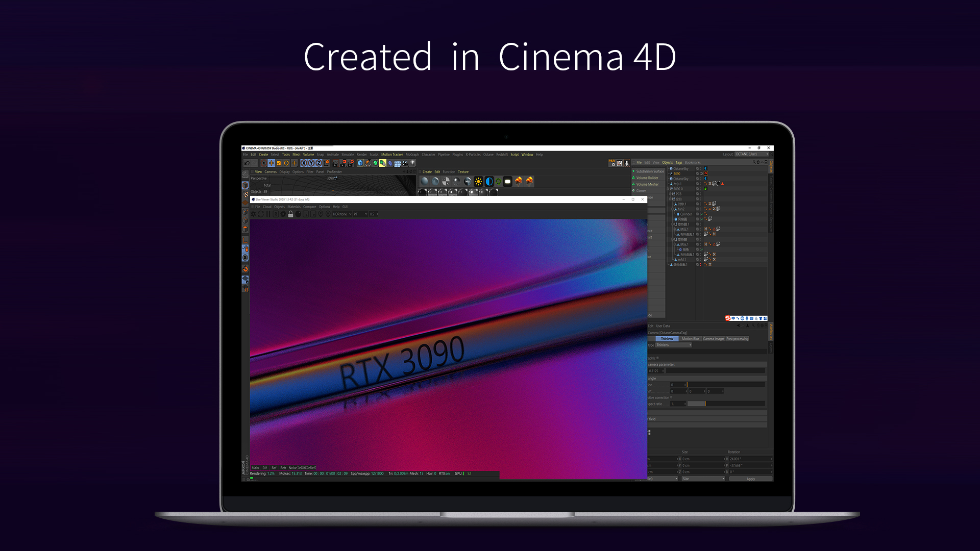The image size is (980, 551).
Task: Open the green generators cube icon
Action: [375, 163]
